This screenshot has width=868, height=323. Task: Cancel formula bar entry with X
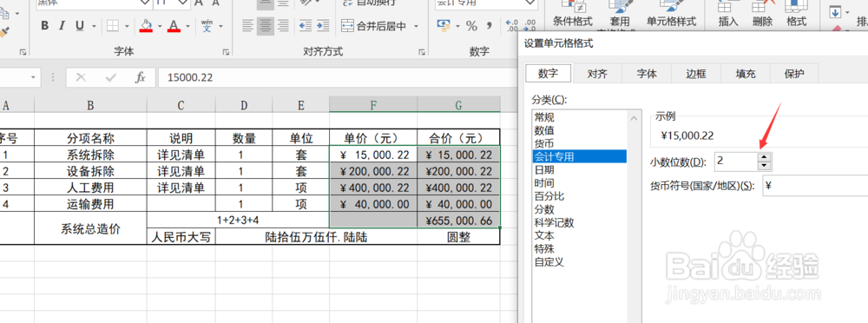pos(81,77)
